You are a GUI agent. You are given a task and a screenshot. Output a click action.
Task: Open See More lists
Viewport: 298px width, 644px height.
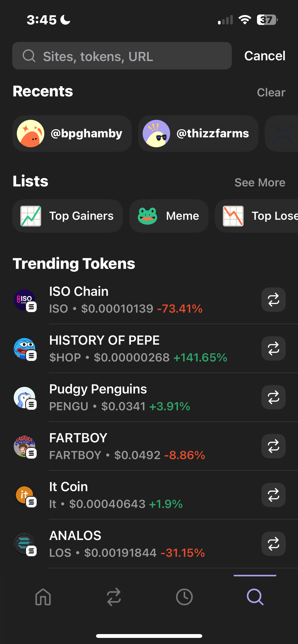260,183
